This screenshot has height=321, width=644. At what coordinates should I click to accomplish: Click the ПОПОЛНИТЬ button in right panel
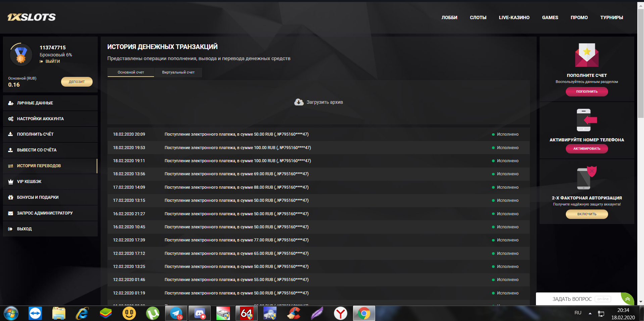coord(587,91)
